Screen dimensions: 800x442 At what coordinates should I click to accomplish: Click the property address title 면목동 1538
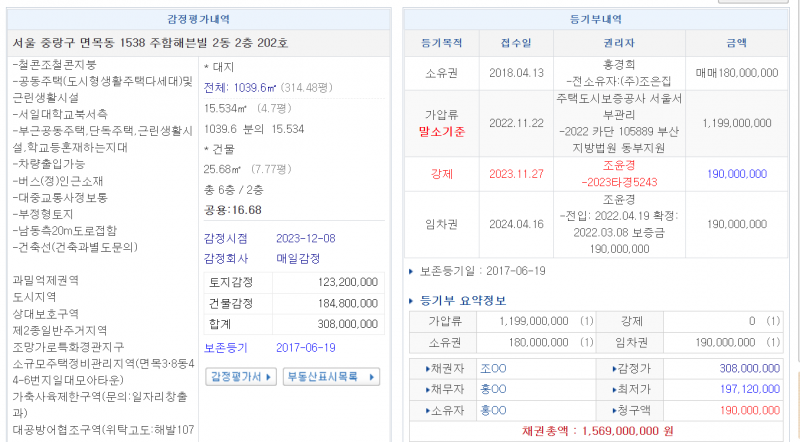pyautogui.click(x=150, y=43)
